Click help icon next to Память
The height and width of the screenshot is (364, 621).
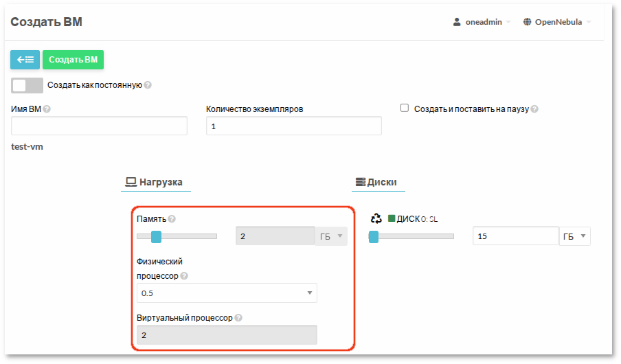(172, 219)
